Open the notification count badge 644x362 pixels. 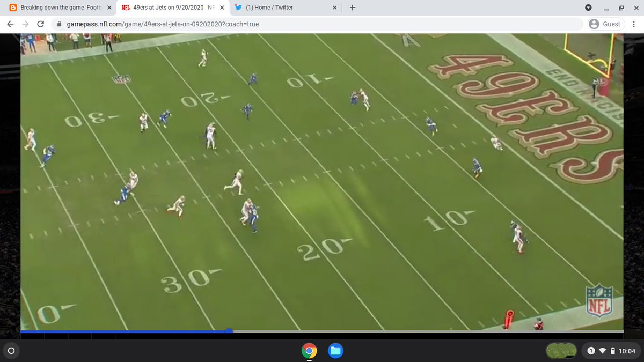click(591, 351)
